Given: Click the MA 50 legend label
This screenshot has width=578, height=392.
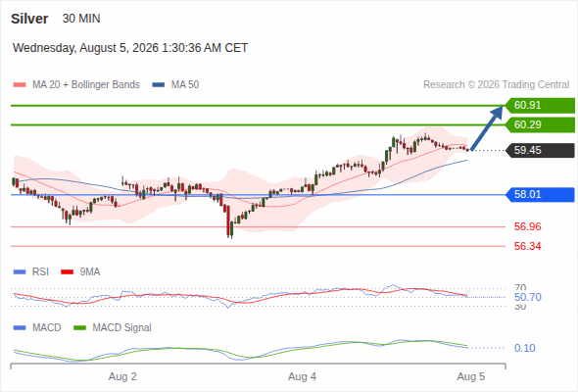Looking at the screenshot, I should coord(185,85).
